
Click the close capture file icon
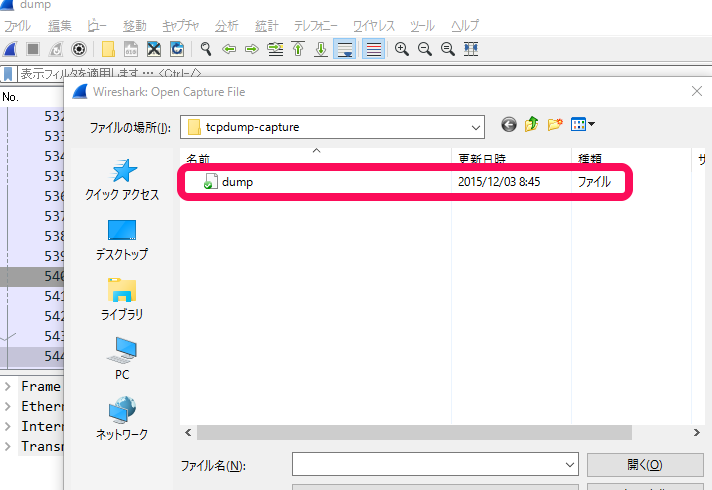point(154,49)
